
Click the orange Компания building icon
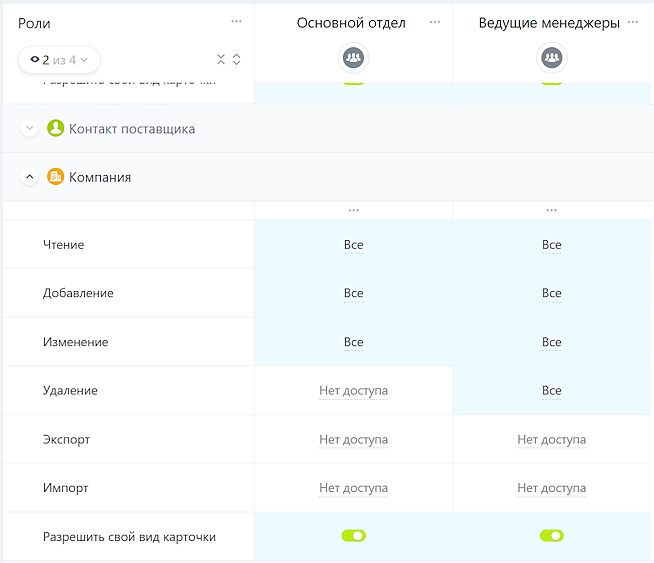pyautogui.click(x=55, y=176)
